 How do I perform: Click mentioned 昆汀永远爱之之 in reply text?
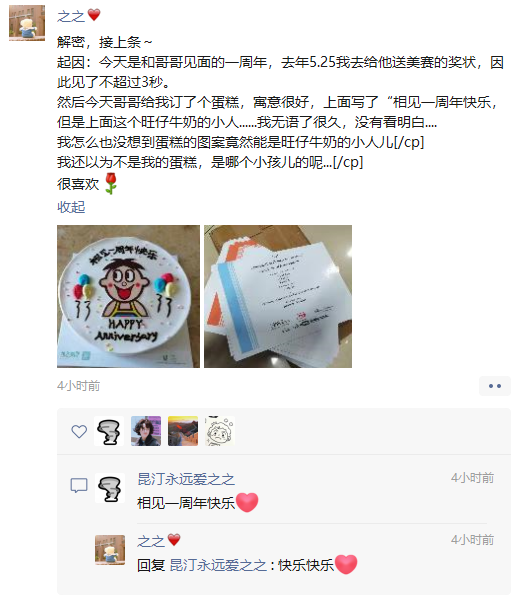click(x=218, y=565)
